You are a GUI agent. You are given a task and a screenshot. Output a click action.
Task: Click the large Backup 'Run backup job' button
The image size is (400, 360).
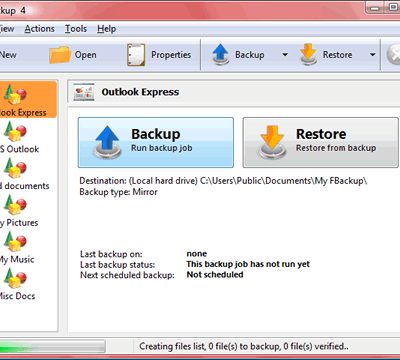[x=156, y=142]
